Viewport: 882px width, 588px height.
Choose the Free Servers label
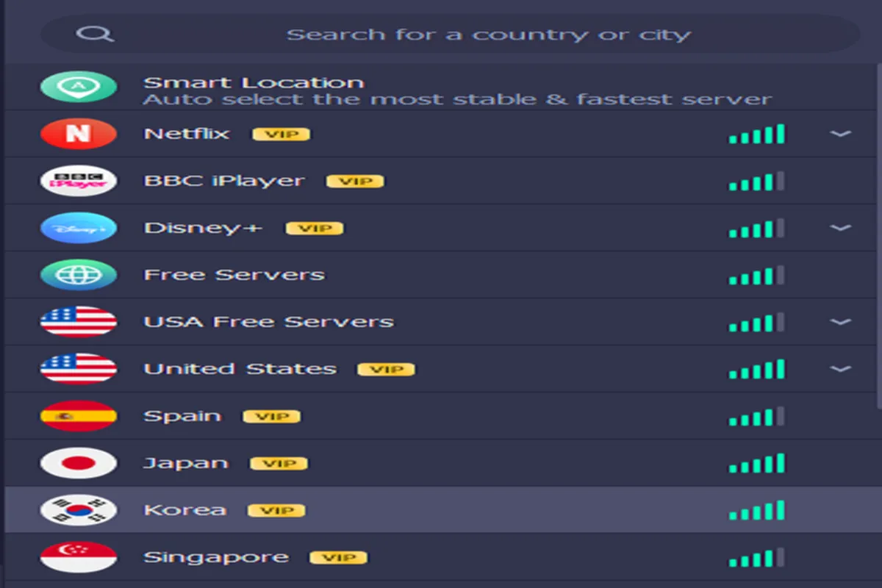pyautogui.click(x=234, y=275)
